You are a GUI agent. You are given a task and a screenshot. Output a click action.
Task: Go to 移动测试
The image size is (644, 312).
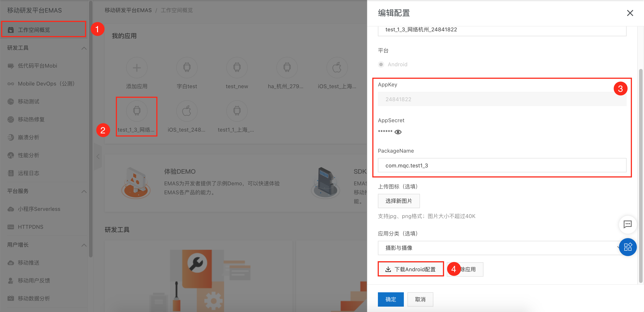28,102
